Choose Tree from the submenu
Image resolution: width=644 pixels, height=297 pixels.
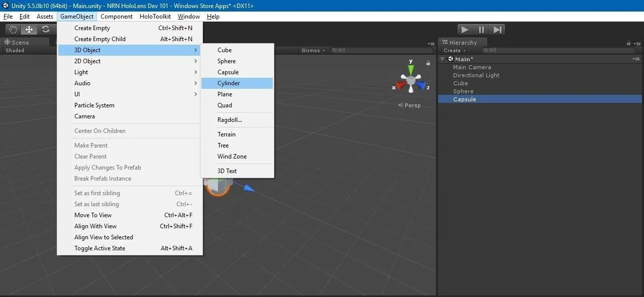[237, 145]
